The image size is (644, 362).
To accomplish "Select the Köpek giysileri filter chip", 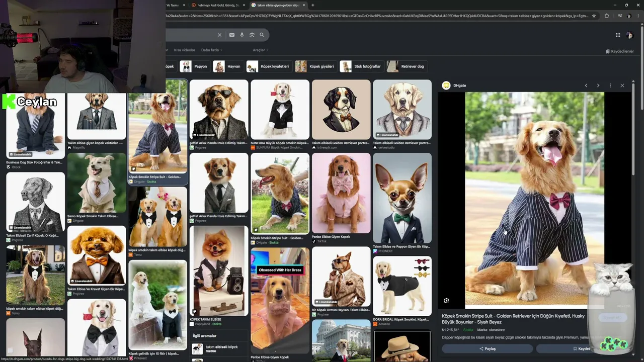I will coord(315,66).
